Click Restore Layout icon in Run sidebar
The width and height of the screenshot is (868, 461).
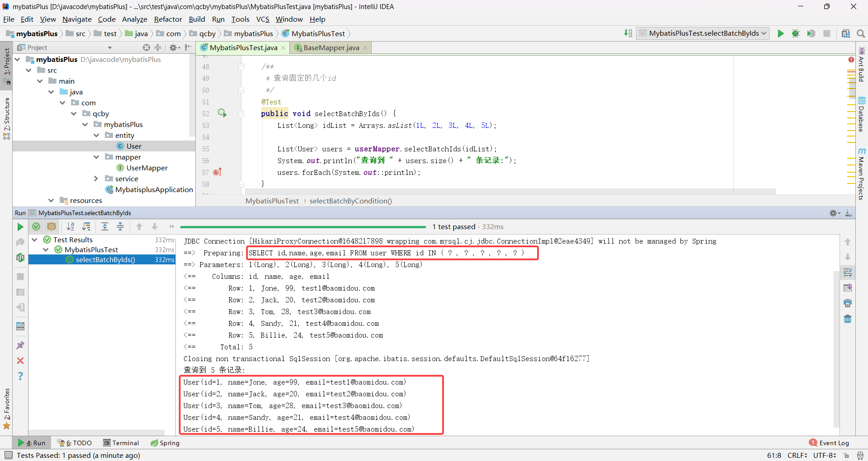20,326
